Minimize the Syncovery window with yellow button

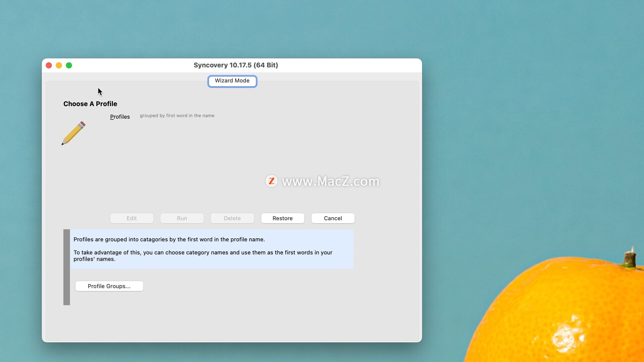tap(59, 65)
